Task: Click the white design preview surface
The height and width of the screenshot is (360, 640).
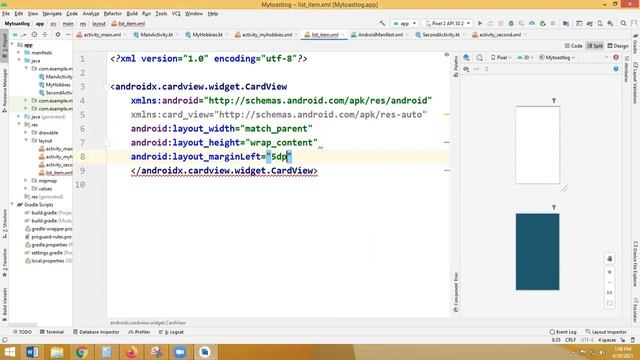Action: pos(538,145)
